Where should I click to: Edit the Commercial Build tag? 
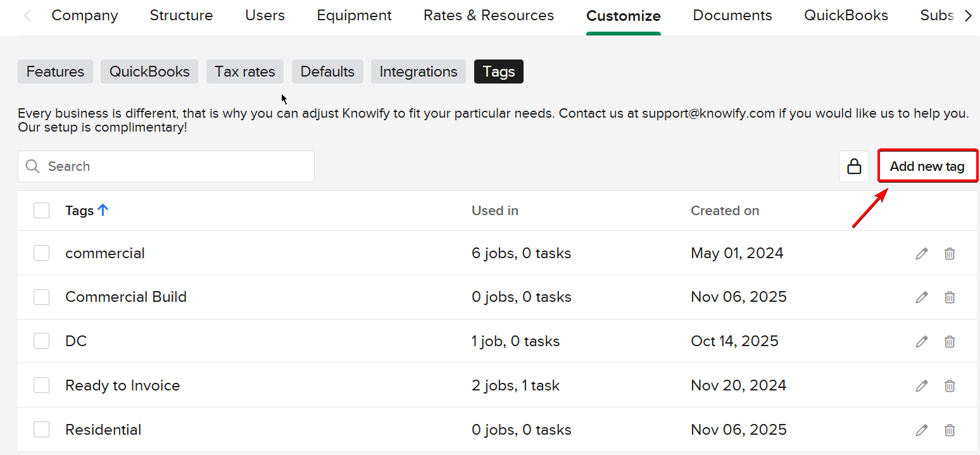click(x=922, y=297)
